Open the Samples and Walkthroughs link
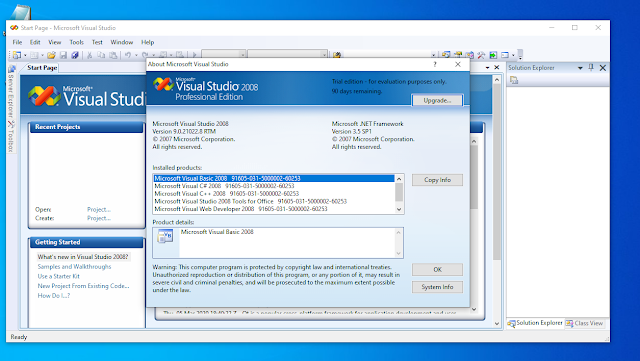Image resolution: width=640 pixels, height=361 pixels. 74,267
